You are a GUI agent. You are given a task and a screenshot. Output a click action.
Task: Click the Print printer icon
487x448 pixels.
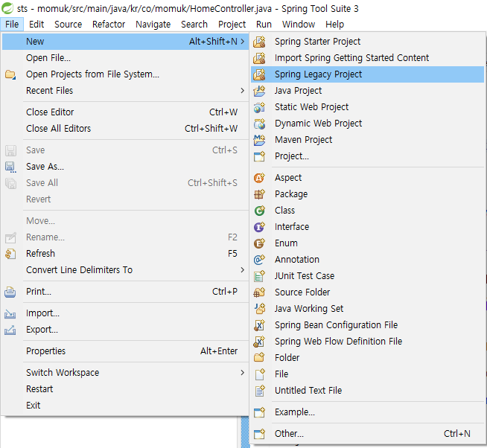[x=10, y=292]
